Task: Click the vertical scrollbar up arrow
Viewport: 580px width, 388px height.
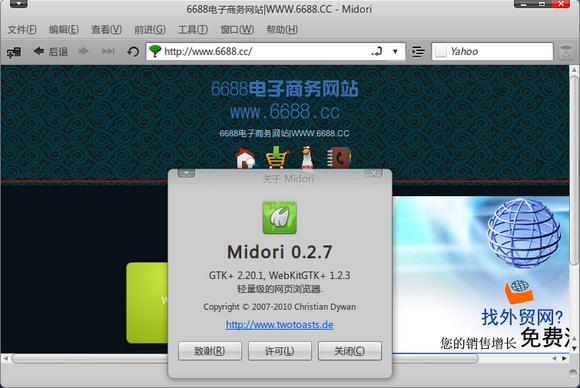Action: click(x=574, y=70)
